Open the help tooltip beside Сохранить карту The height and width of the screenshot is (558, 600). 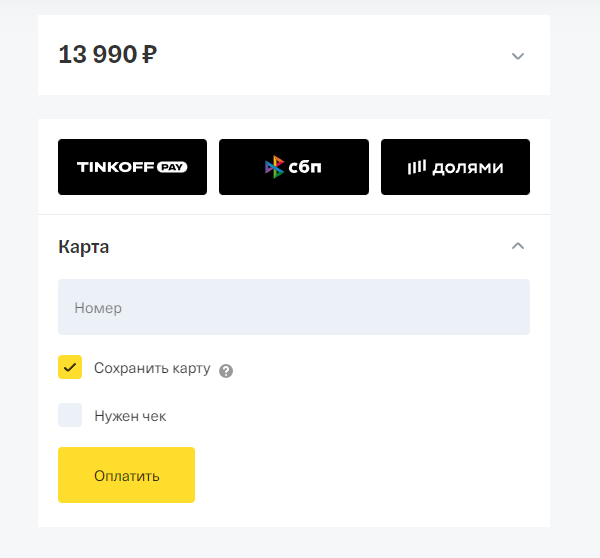(x=226, y=370)
